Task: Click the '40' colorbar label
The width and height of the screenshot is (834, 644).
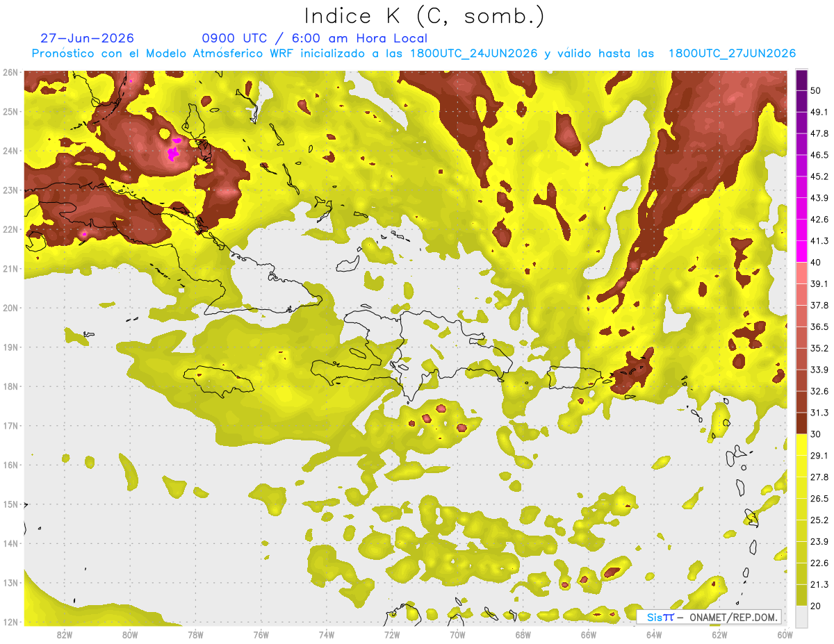Action: 817,263
